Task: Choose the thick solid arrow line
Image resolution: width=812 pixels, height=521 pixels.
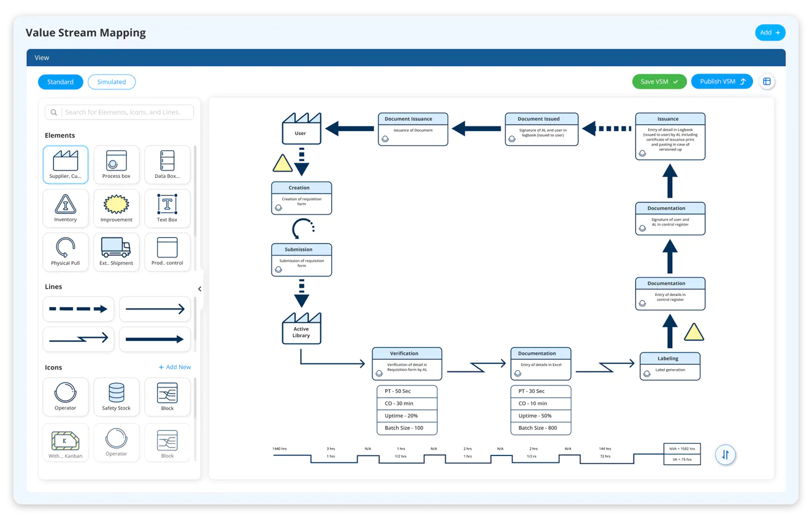Action: [x=155, y=339]
